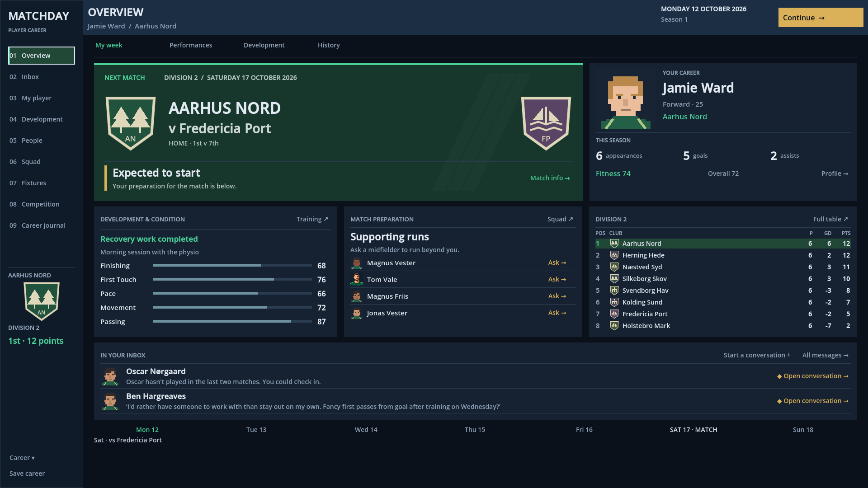
Task: Click Silkeborg Skov club badge in table
Action: [614, 279]
